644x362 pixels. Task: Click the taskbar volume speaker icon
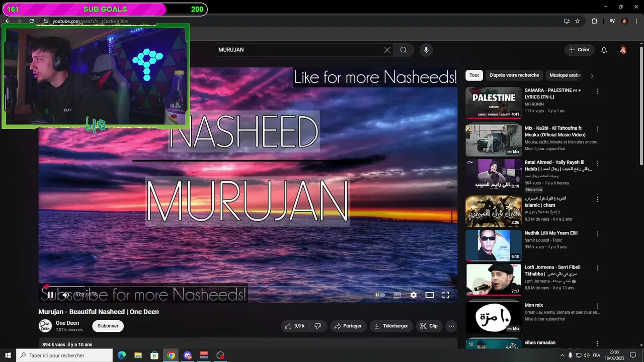point(586,355)
